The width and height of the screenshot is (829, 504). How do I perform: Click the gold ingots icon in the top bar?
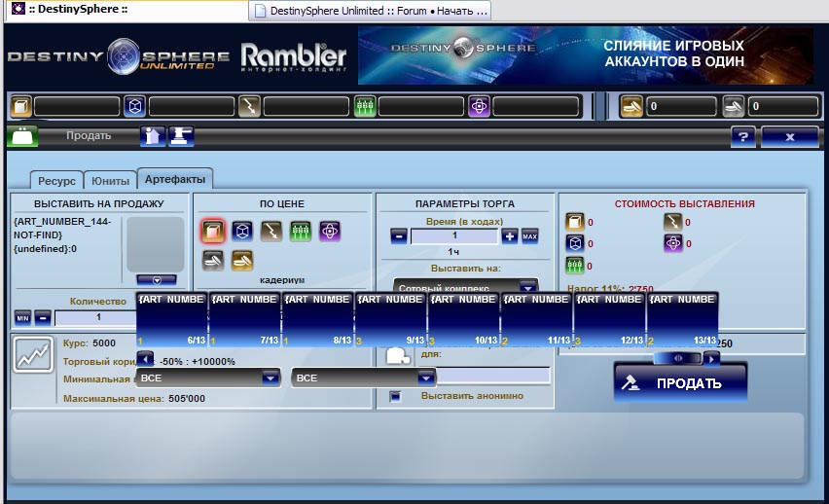[631, 106]
